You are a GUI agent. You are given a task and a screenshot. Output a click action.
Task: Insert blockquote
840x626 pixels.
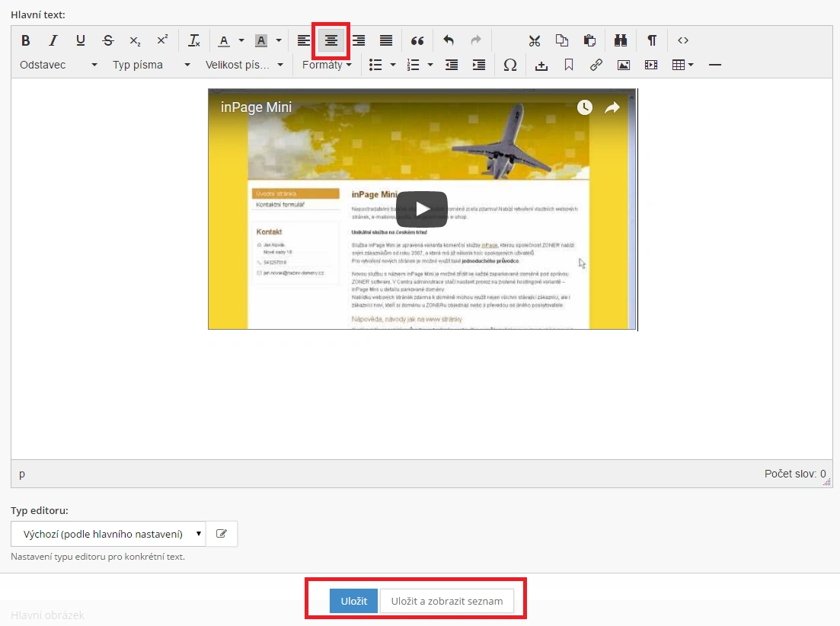417,40
